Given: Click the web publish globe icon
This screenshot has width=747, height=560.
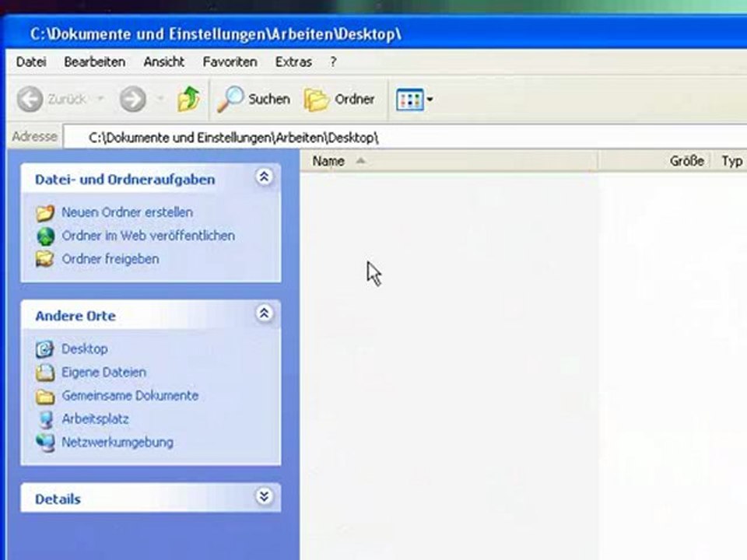Looking at the screenshot, I should (x=46, y=236).
